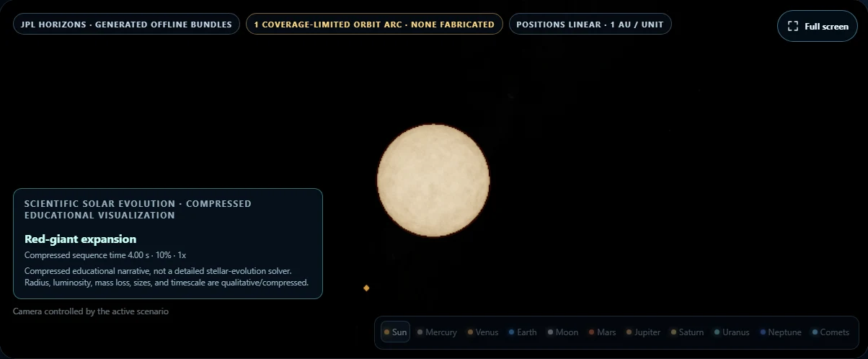Select Venus in the body selector

pyautogui.click(x=483, y=332)
